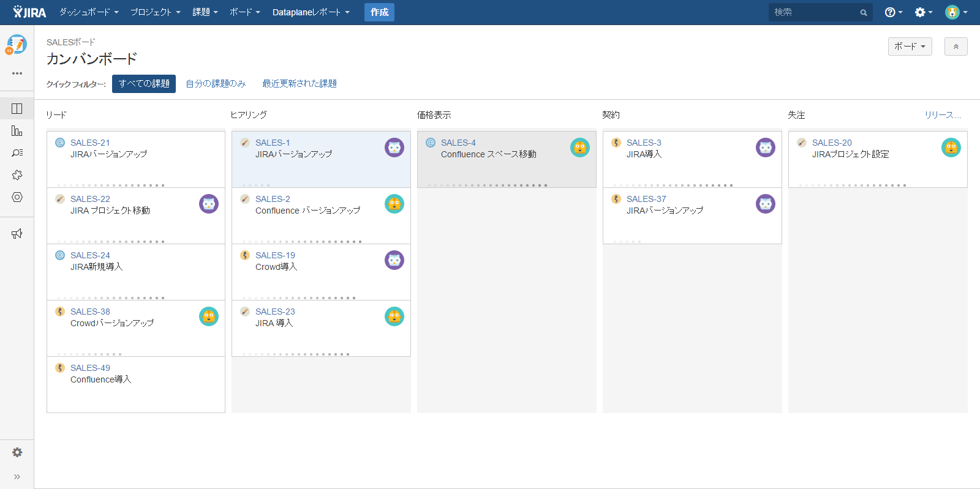Image resolution: width=980 pixels, height=489 pixels.
Task: Open the administration gear menu
Action: 924,12
